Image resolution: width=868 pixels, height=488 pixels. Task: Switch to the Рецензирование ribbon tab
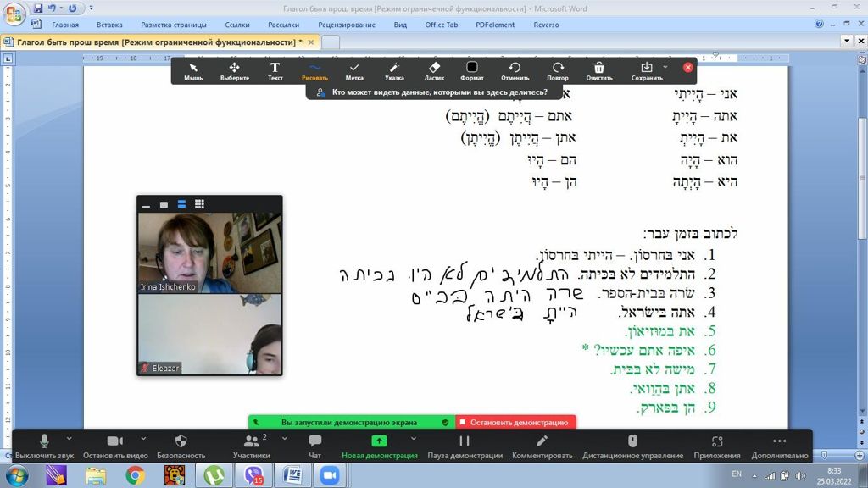(347, 25)
